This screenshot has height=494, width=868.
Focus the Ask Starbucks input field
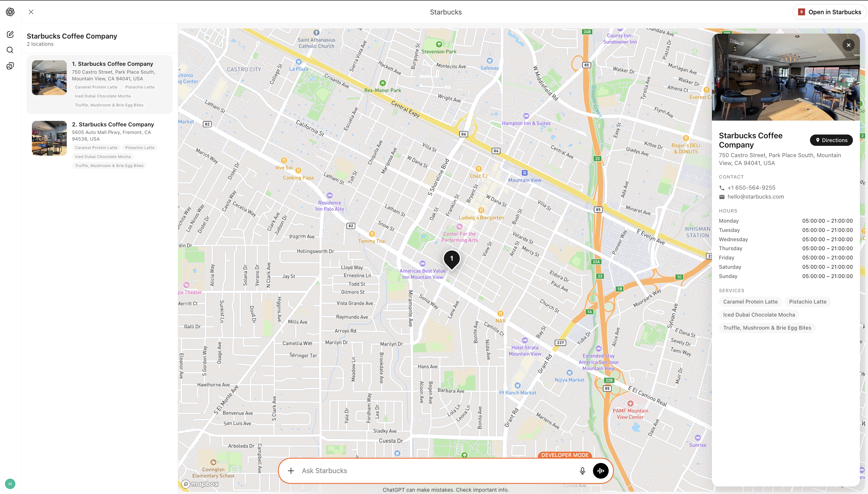point(436,471)
